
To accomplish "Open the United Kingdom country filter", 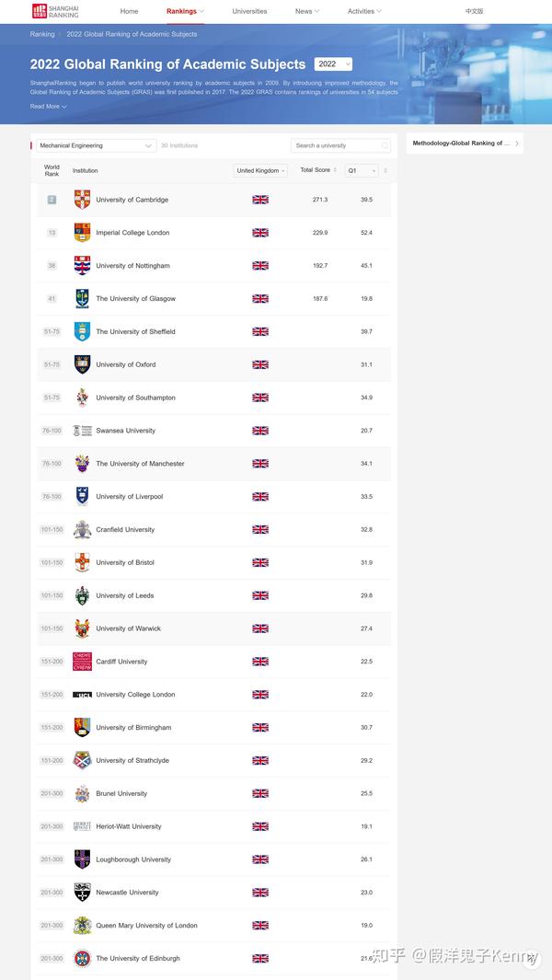I will click(261, 170).
